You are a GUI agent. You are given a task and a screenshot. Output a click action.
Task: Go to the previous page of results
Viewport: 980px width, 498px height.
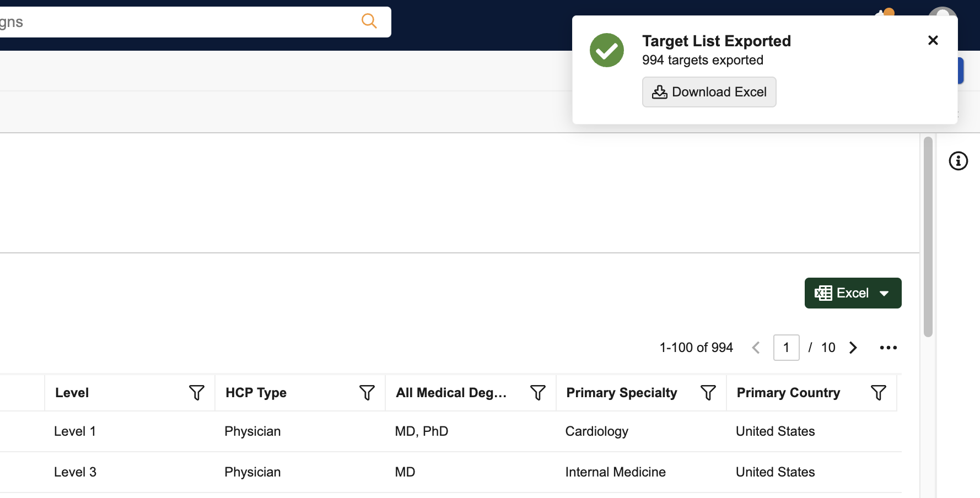[756, 348]
